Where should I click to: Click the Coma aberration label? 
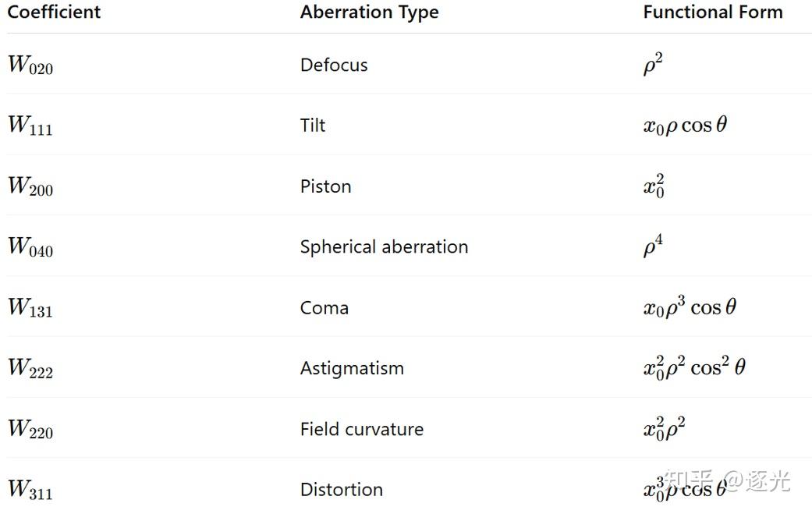coord(324,308)
